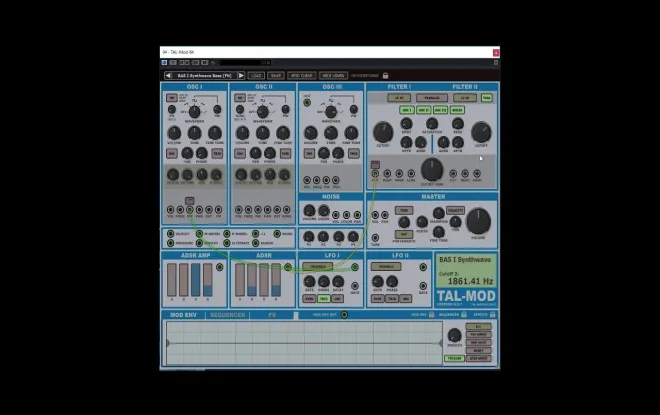The height and width of the screenshot is (415, 660).
Task: Toggle the master VELOCITY button
Action: (x=455, y=210)
